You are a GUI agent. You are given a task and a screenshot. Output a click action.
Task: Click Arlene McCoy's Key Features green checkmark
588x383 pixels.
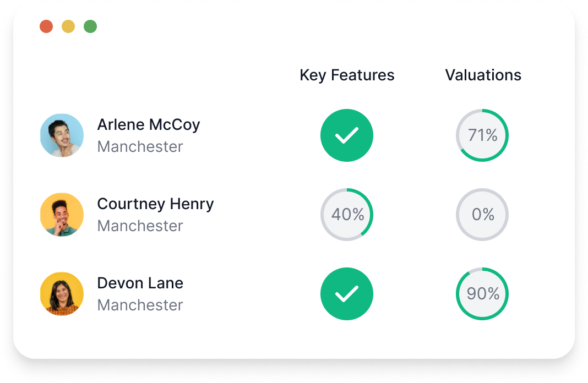(x=346, y=135)
